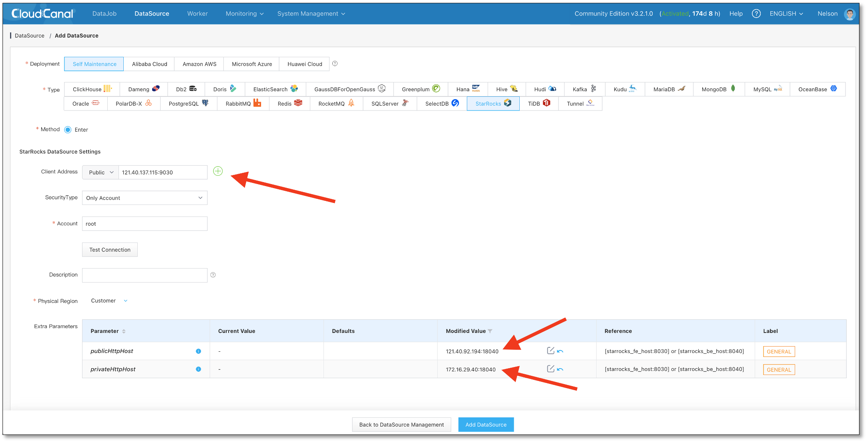Select Oracle datasource type
The height and width of the screenshot is (445, 868).
click(x=86, y=104)
